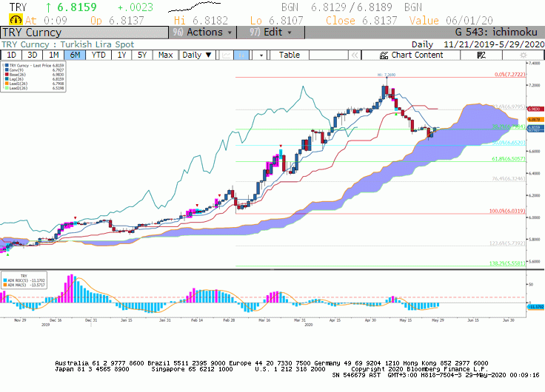
Task: Toggle the Base(26) legend series
Action: tap(16, 75)
